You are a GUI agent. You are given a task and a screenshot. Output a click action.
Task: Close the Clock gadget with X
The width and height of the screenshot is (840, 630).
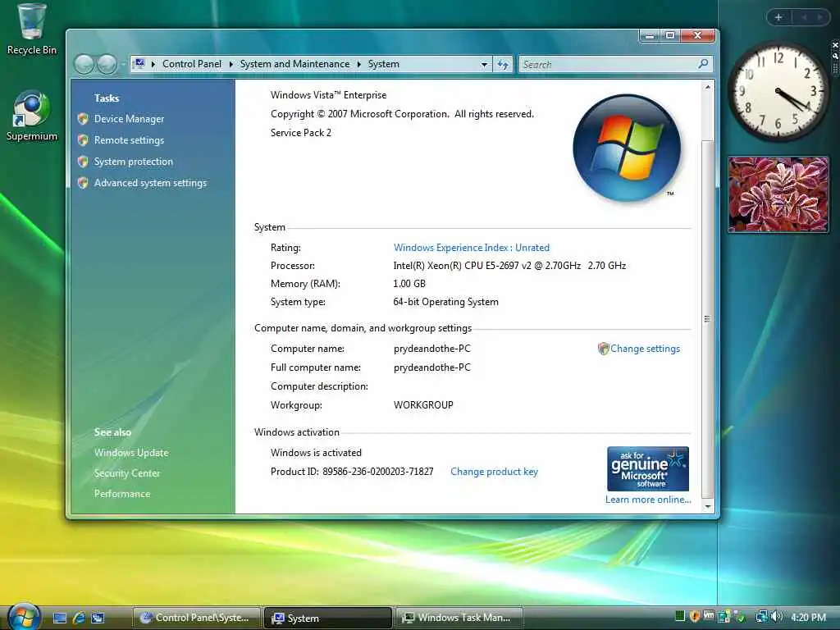834,45
